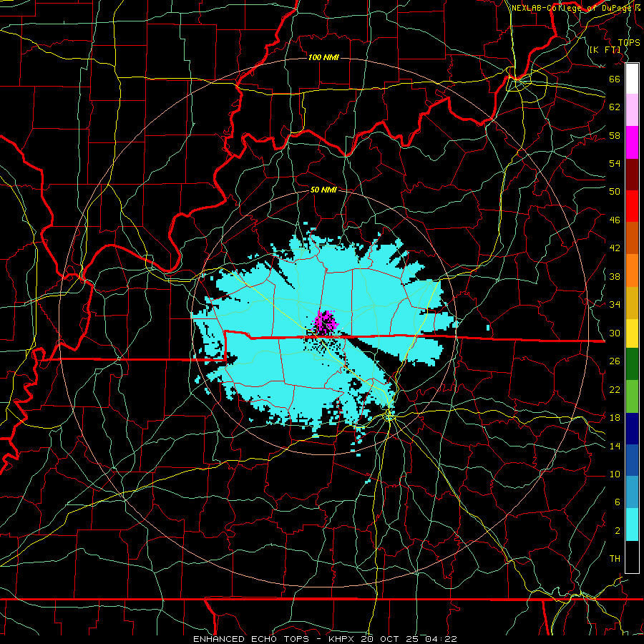This screenshot has height=644, width=644.
Task: Click the 46 value on the legend
Action: (615, 220)
